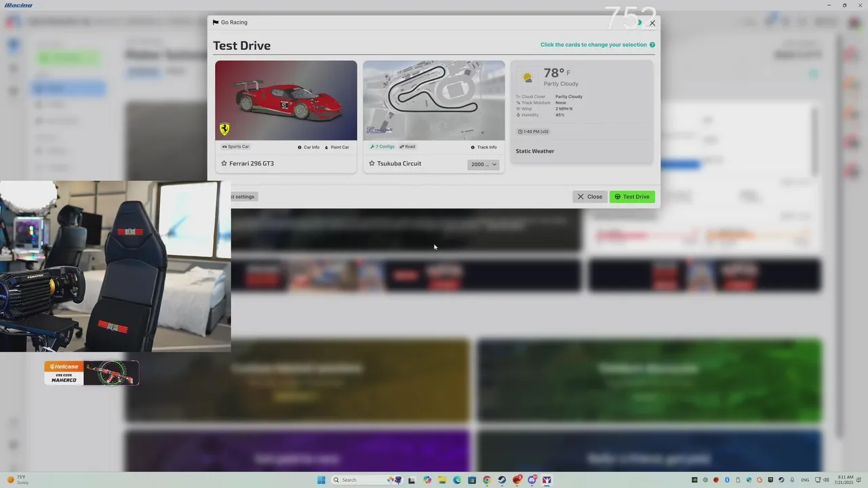Click the Bluetooth tray icon
This screenshot has height=488, width=868.
[x=726, y=480]
